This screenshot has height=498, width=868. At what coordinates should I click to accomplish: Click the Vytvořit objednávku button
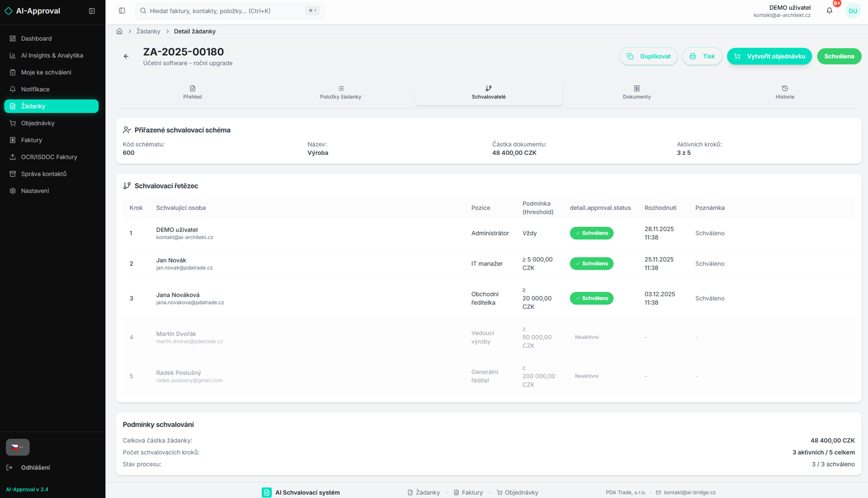(x=769, y=56)
